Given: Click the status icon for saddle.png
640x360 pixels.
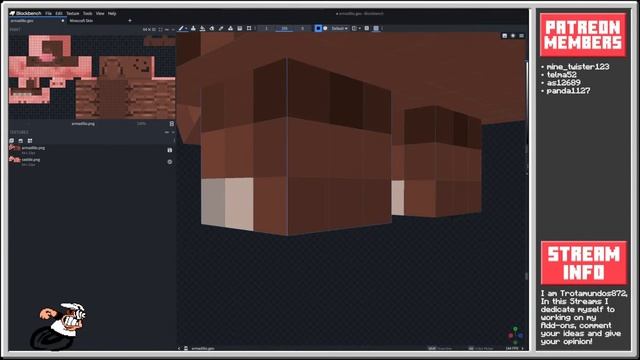Looking at the screenshot, I should [x=170, y=162].
